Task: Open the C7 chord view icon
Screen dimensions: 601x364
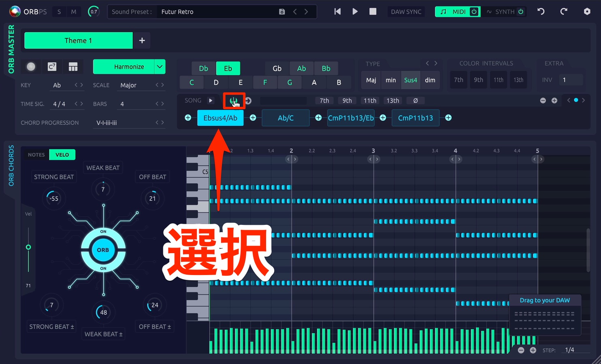Action: click(52, 67)
